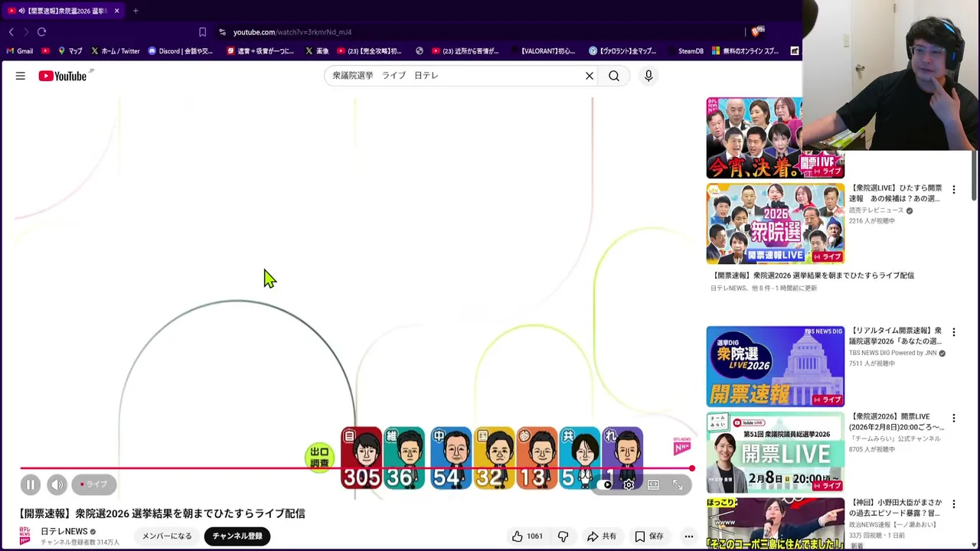Mute the video with the speaker button
Image resolution: width=980 pixels, height=551 pixels.
coord(57,484)
